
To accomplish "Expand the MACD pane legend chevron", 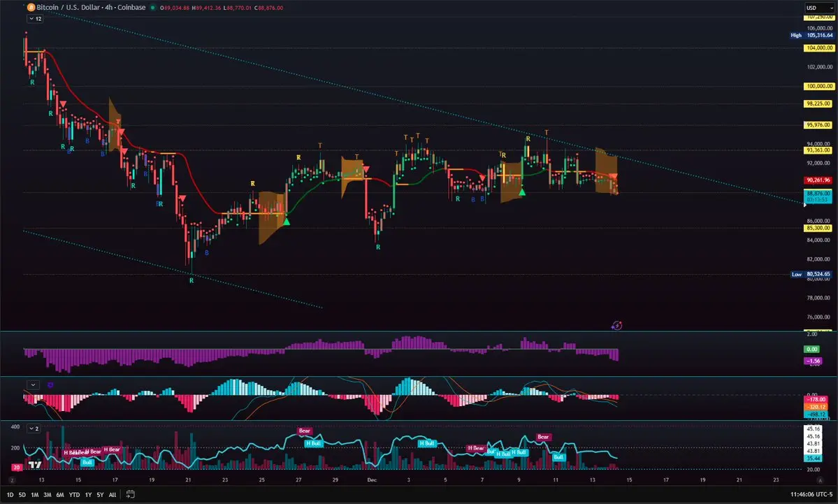I will [x=33, y=384].
